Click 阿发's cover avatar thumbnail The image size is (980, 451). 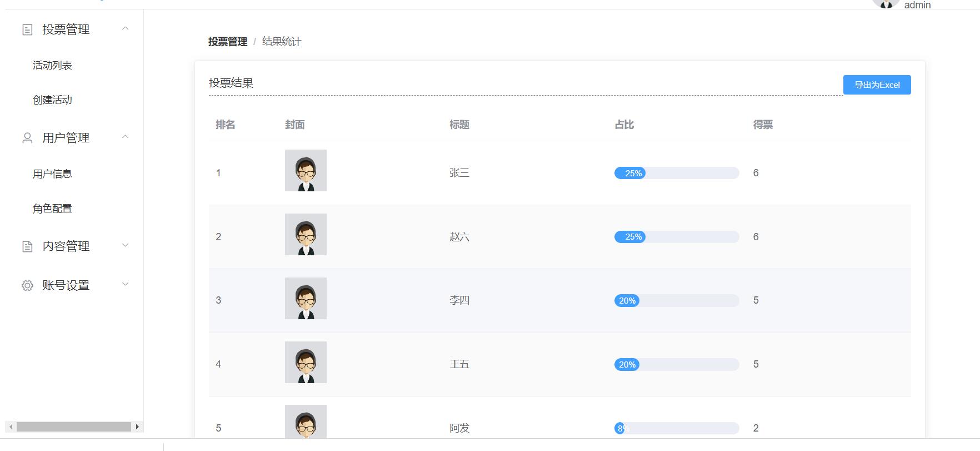click(306, 422)
